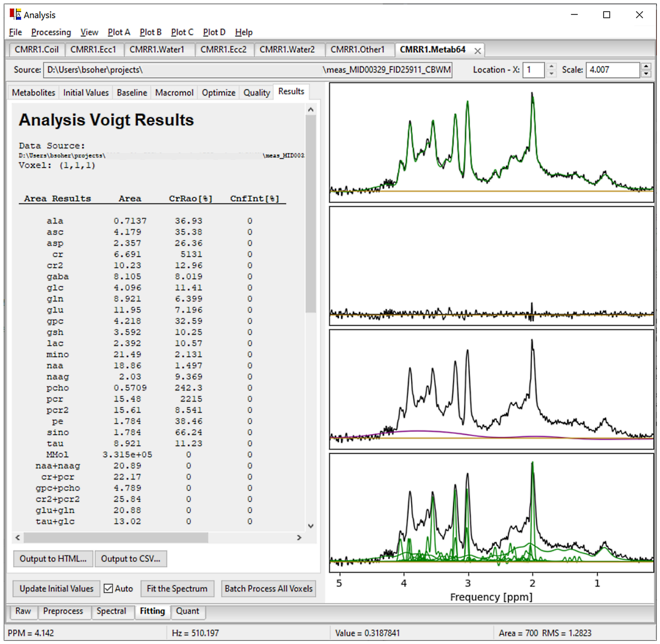Switch to the Fitting bottom tab

point(152,611)
